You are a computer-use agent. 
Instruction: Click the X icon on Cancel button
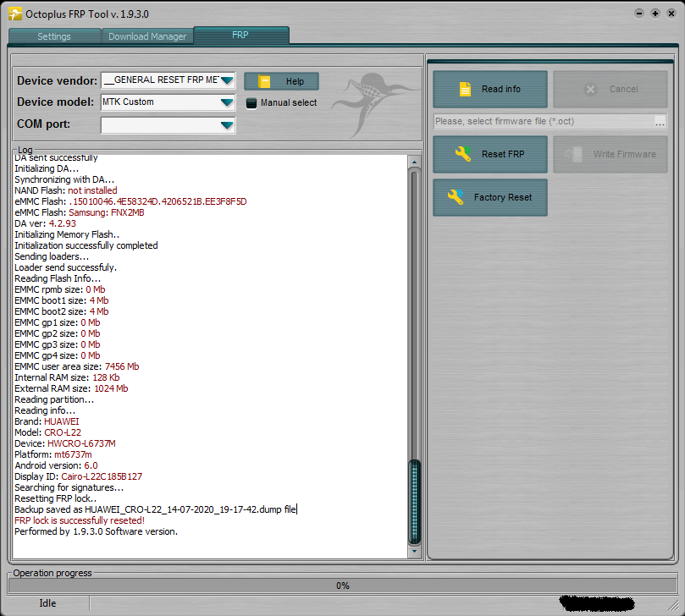point(590,89)
